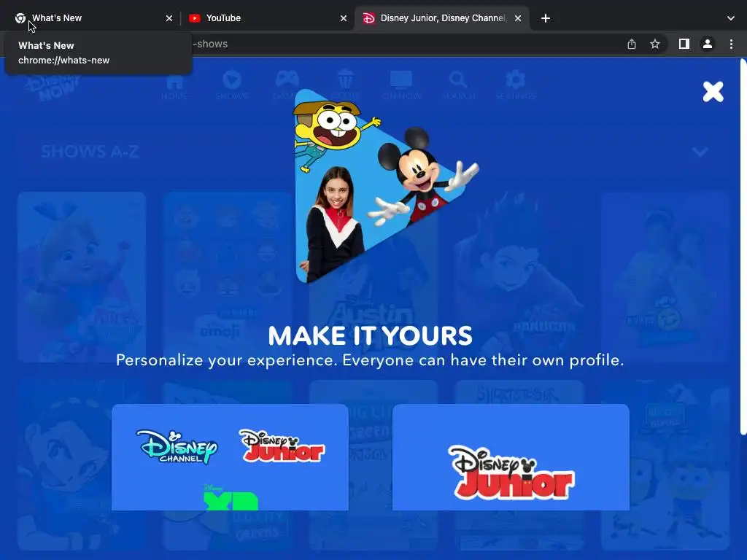Click the address bar URL field
The image size is (747, 560).
coord(405,44)
